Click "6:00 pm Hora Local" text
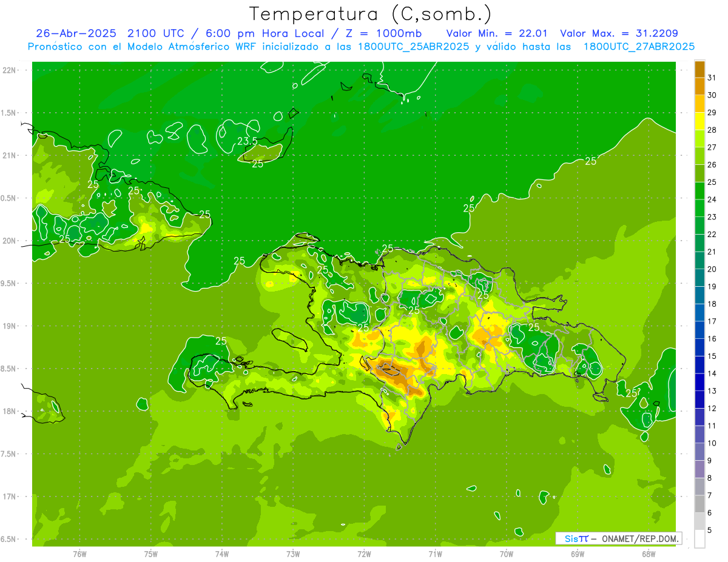 (x=264, y=33)
